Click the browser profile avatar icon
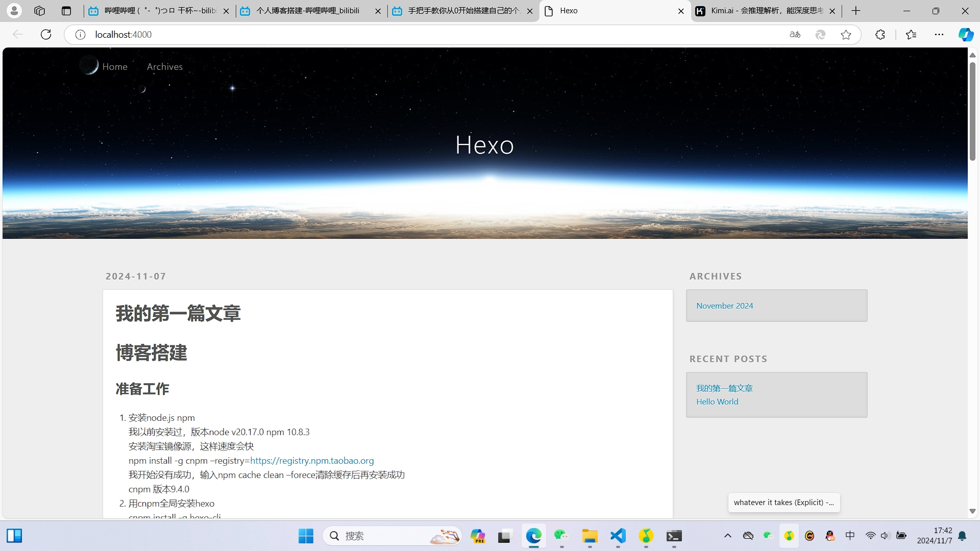Viewport: 980px width, 551px height. pos(14,11)
